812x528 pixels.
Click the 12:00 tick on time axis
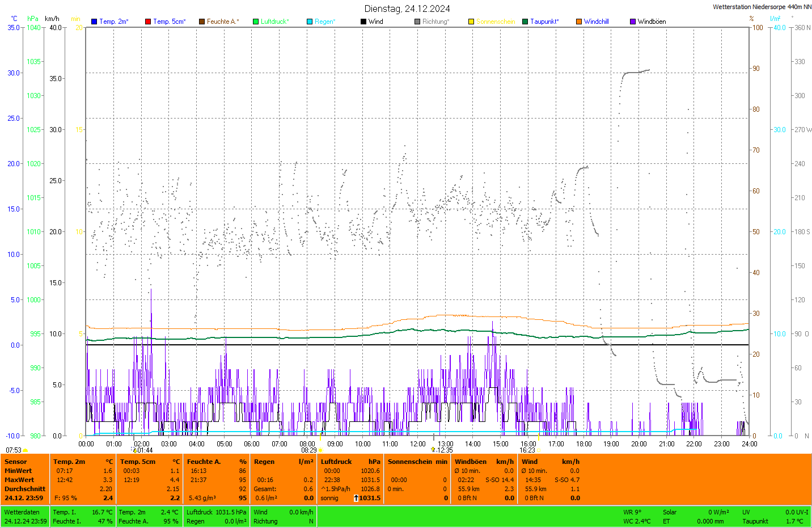tap(418, 444)
